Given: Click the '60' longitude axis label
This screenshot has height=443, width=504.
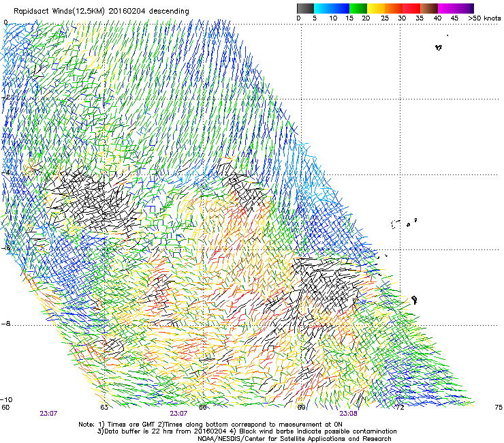Looking at the screenshot, I should [x=5, y=408].
